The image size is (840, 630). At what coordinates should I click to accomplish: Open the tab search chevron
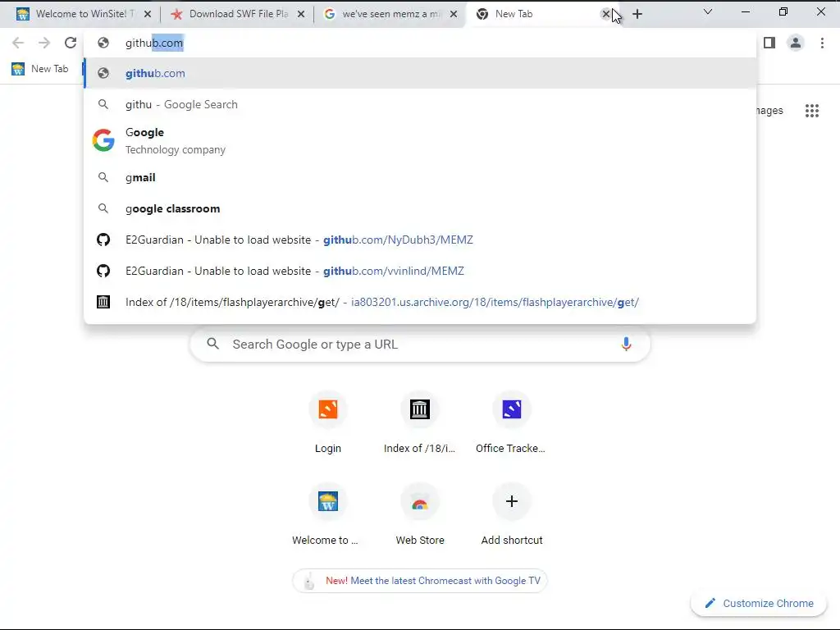(708, 11)
